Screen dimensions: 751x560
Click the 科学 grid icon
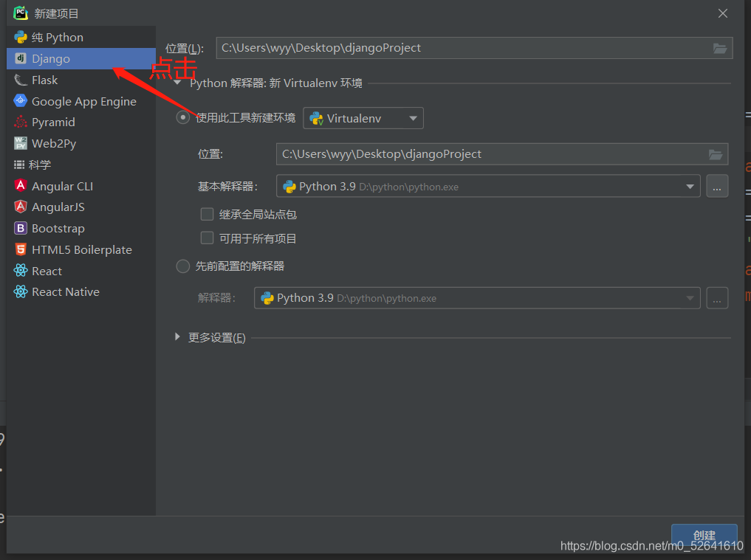[x=19, y=165]
